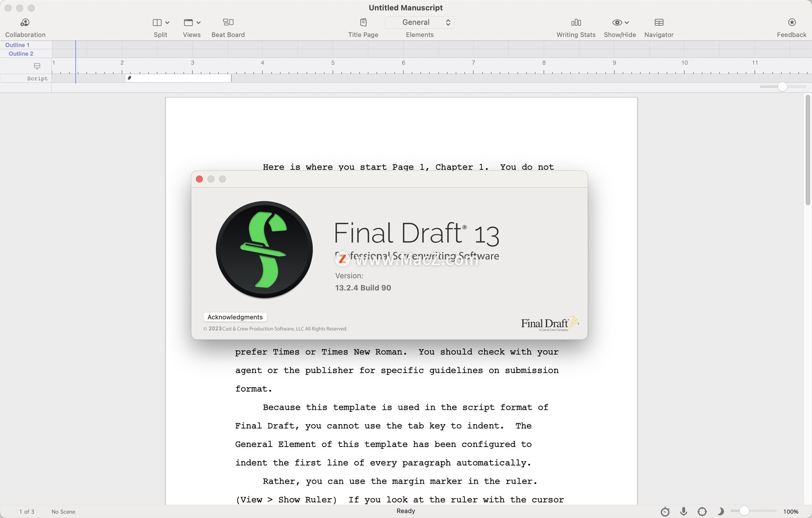Toggle night mode moon icon
The image size is (812, 518).
coord(720,512)
